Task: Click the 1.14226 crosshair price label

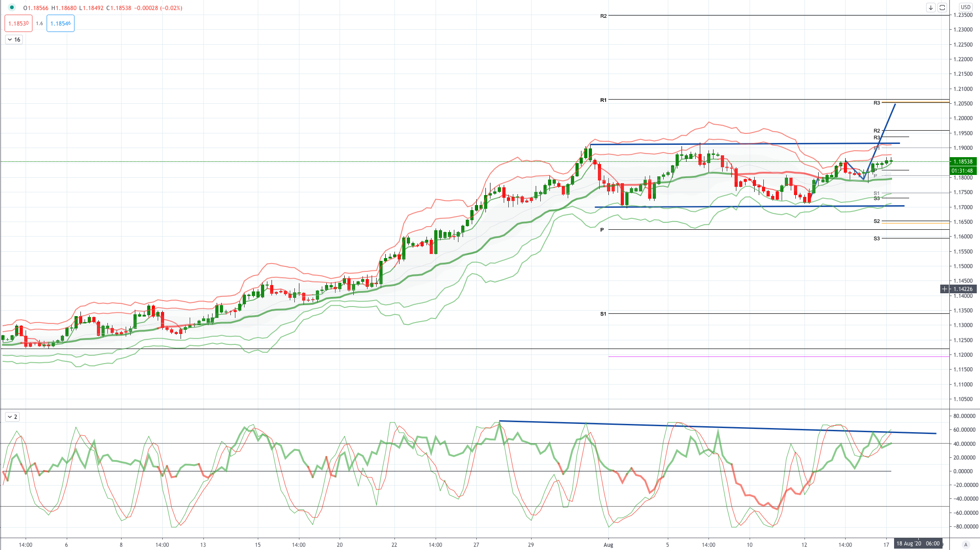Action: coord(963,289)
